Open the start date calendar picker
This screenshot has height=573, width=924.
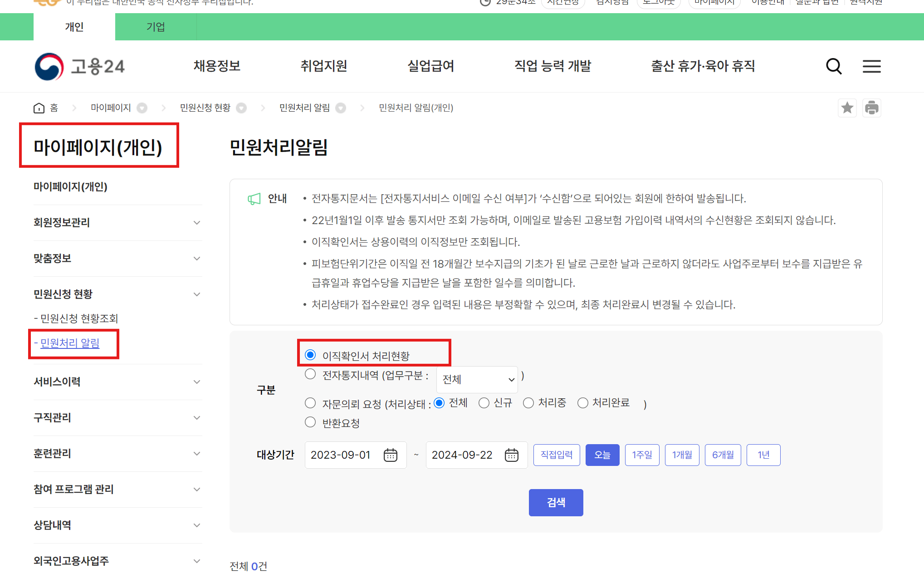pyautogui.click(x=390, y=455)
